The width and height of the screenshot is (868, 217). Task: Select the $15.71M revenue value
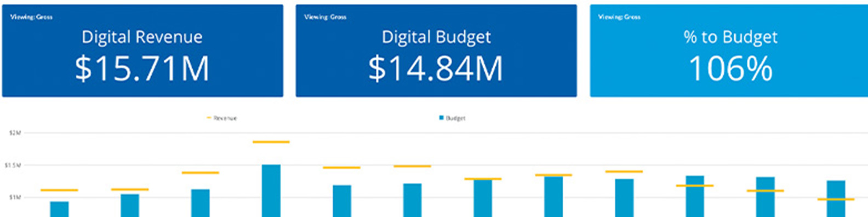click(142, 68)
